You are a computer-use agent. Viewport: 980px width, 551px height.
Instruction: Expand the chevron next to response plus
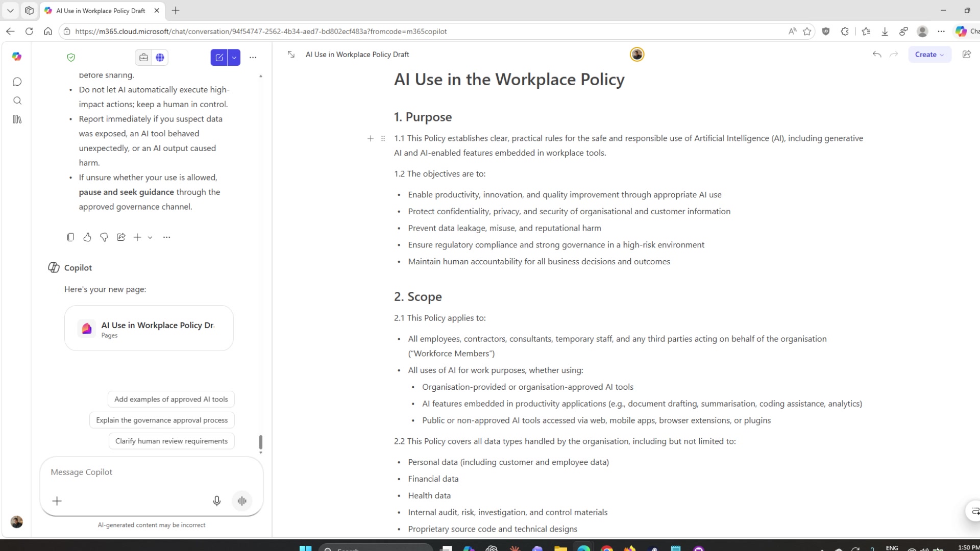[x=150, y=238]
